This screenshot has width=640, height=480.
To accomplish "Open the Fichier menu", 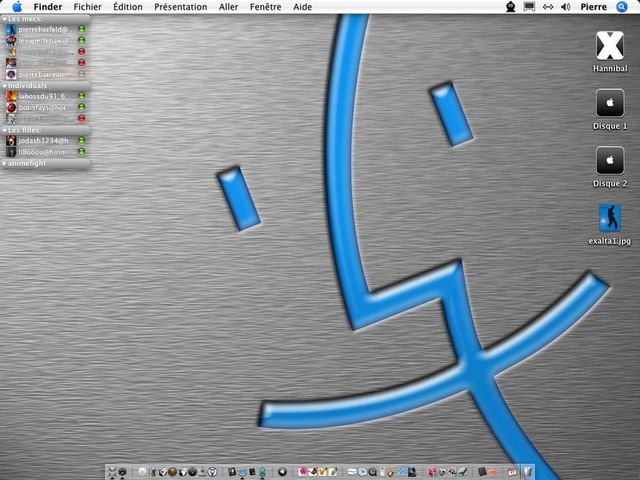I will [87, 7].
